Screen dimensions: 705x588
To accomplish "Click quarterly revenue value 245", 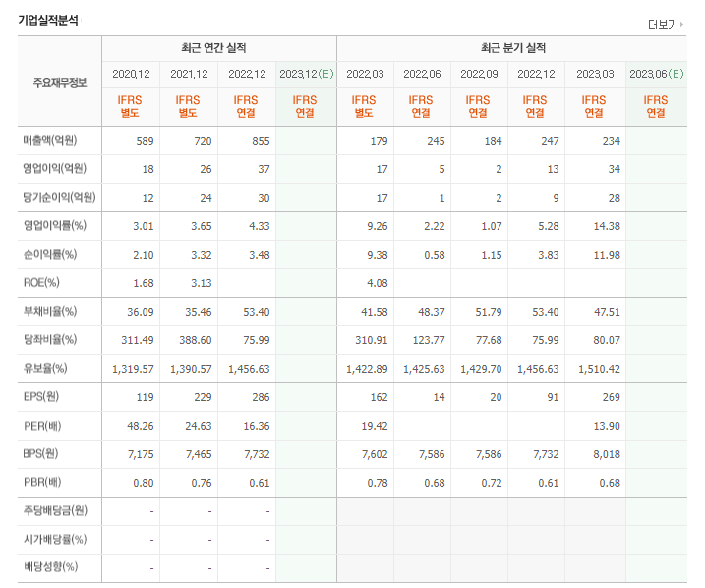I will click(436, 141).
